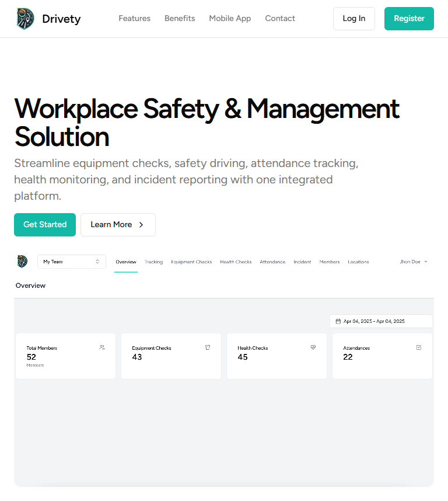Click the Equipment Checks shirt icon
This screenshot has height=501, width=448.
(x=208, y=347)
